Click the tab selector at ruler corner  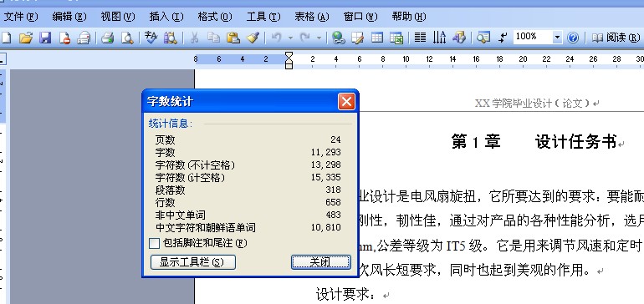pos(3,59)
